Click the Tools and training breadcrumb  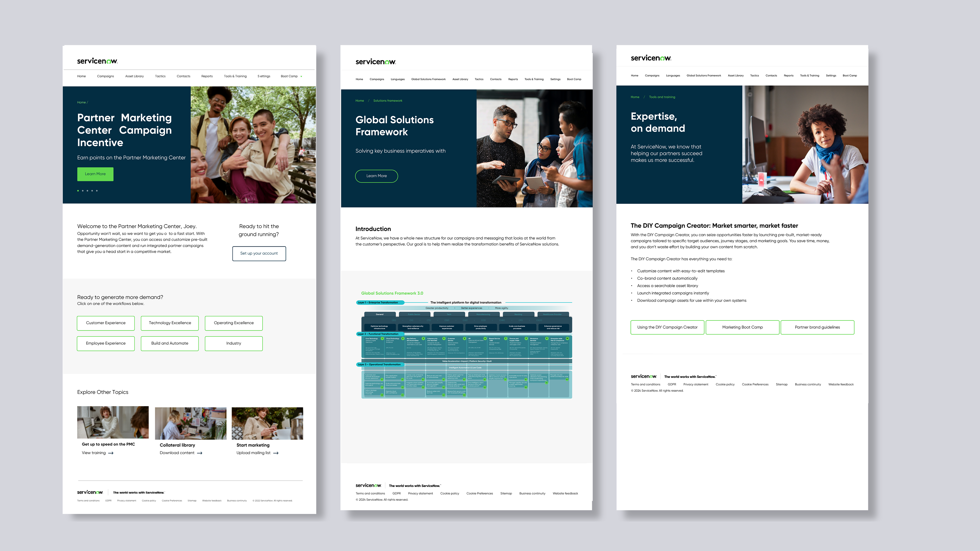tap(662, 97)
